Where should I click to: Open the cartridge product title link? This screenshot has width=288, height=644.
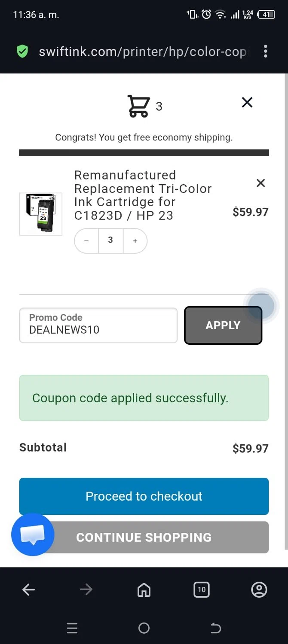143,195
